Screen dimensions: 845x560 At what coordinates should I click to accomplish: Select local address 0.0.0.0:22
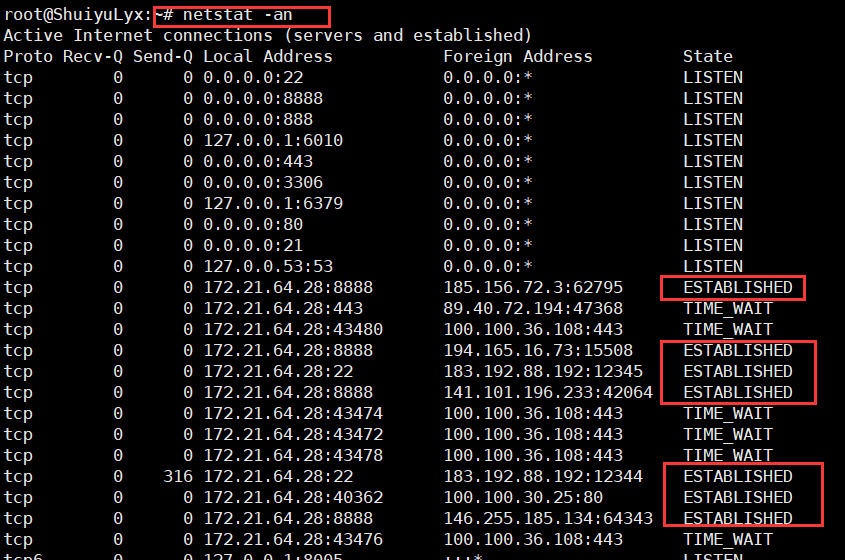click(253, 78)
